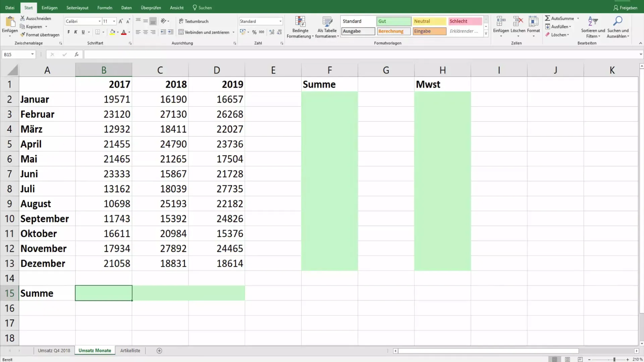Click the Einfügen clipboard paste icon
The width and height of the screenshot is (644, 362).
[10, 22]
